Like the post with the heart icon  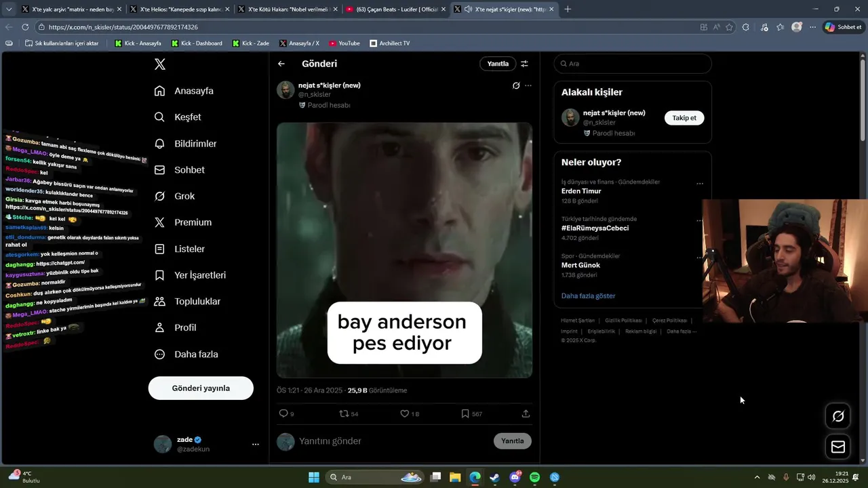pyautogui.click(x=410, y=413)
